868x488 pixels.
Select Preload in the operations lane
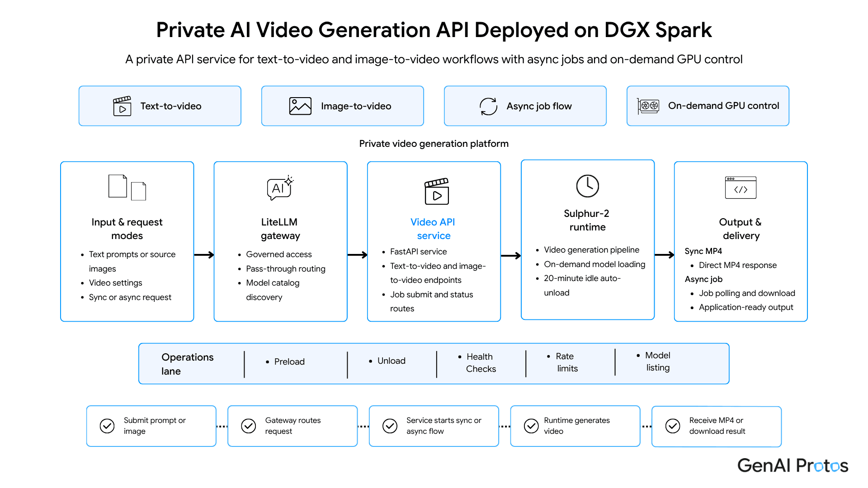click(289, 361)
